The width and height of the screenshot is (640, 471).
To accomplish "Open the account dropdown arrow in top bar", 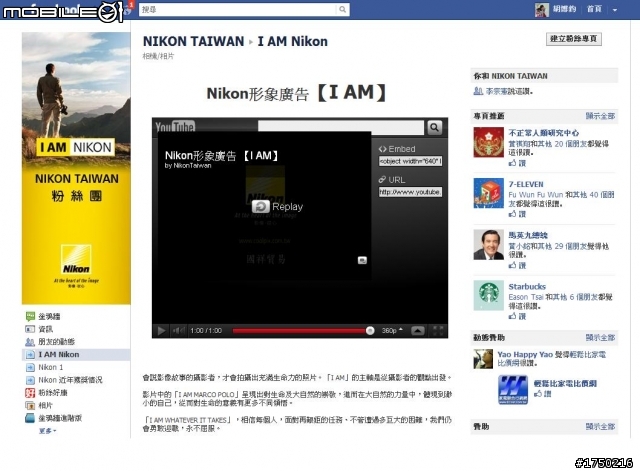I will click(x=615, y=9).
